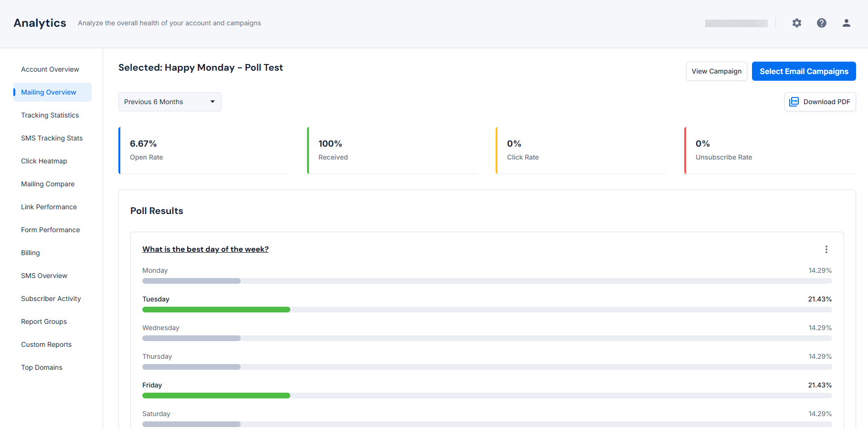
Task: Click the help question mark icon
Action: [x=822, y=23]
